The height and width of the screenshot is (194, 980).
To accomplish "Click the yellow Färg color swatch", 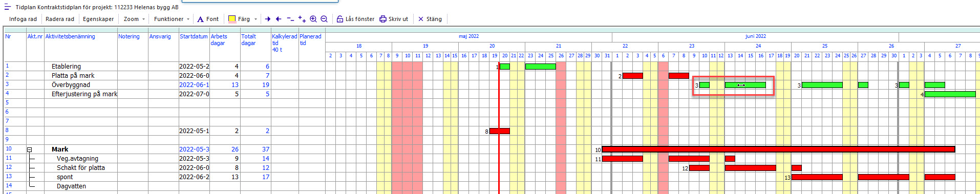I will tap(232, 19).
